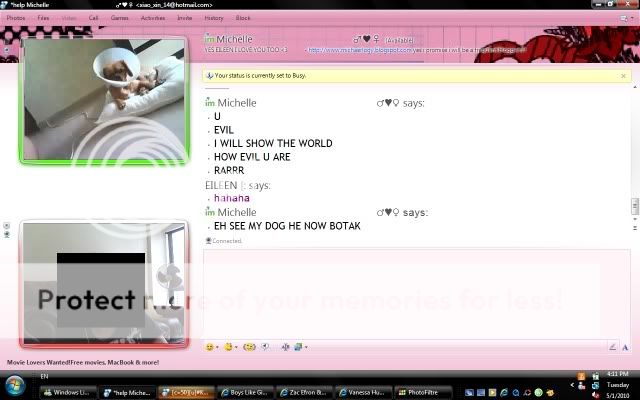Open the font style 'A' icon
This screenshot has height=400, width=640.
coord(286,346)
